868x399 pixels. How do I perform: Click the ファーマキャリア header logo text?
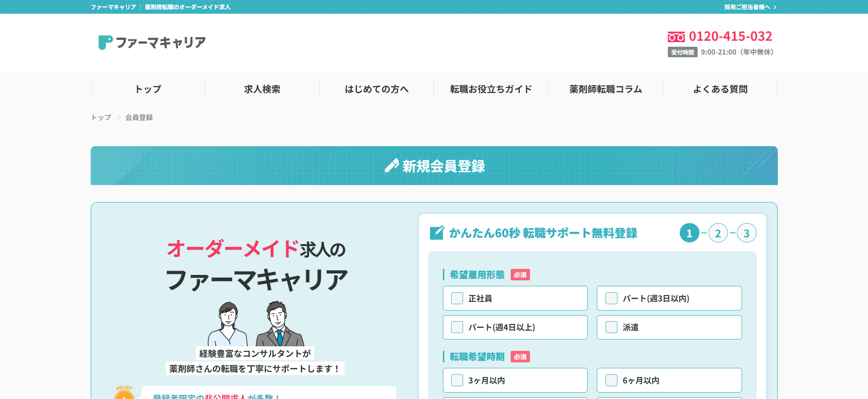coord(161,43)
